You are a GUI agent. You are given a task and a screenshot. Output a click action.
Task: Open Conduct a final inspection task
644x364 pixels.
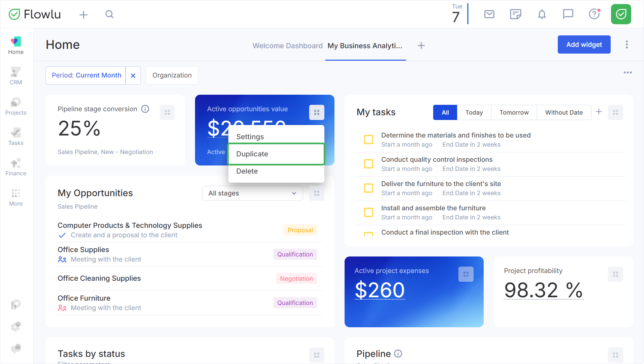pyautogui.click(x=445, y=232)
